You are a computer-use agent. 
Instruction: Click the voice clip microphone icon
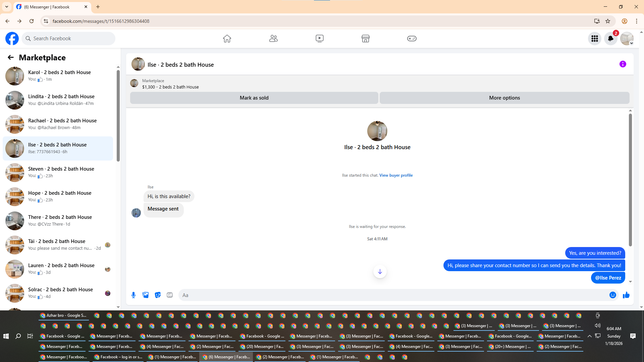133,295
